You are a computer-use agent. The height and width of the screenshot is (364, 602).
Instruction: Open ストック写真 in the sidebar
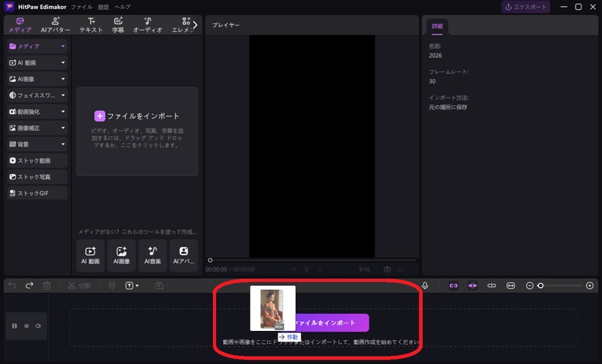pyautogui.click(x=37, y=177)
